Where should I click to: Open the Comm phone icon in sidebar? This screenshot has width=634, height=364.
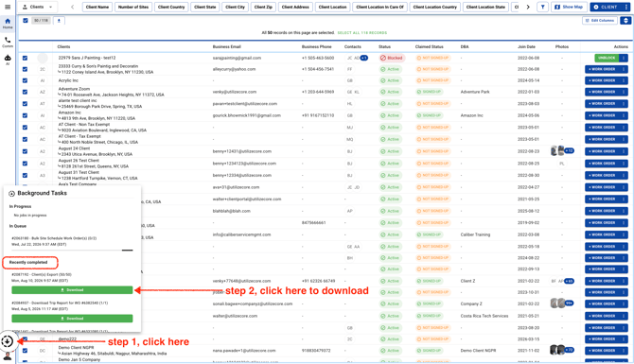tap(8, 42)
